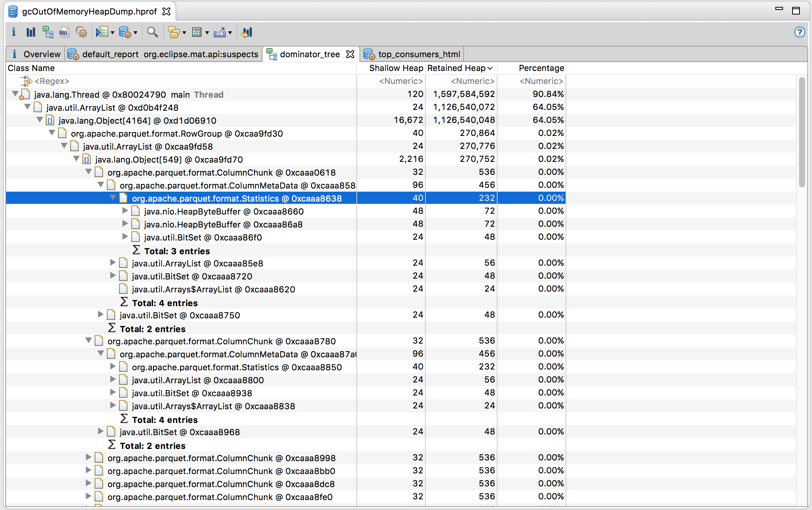Click ArrayList @ 0xcaaa85e8 file icon
Screen dimensions: 812x510
coord(123,263)
